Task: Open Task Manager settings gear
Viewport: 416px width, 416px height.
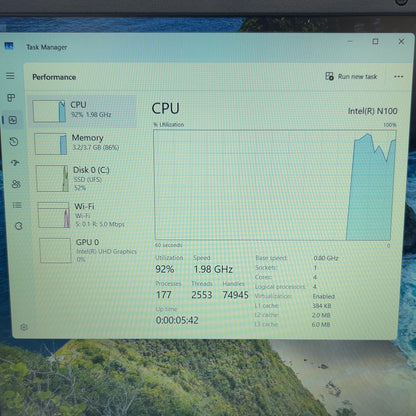Action: point(24,327)
